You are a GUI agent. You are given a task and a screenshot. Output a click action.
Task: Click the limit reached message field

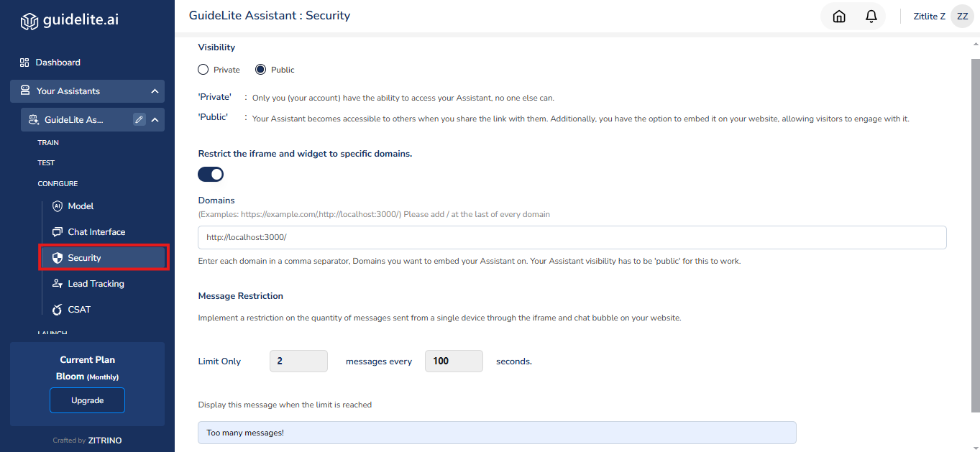coord(497,433)
